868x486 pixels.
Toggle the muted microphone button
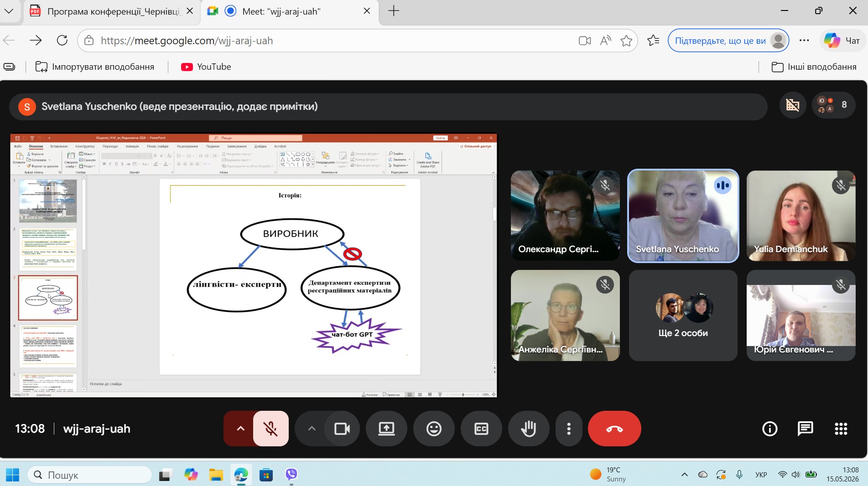[271, 429]
